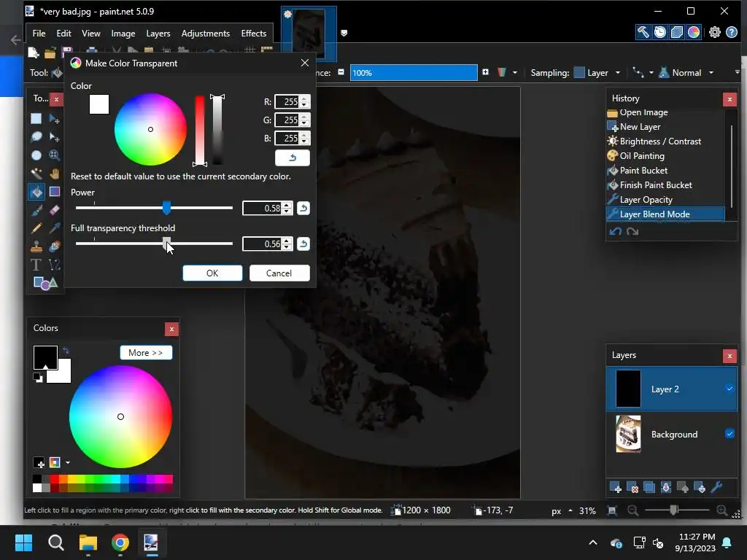Delete layer using the Layers panel icon
This screenshot has width=747, height=560.
coord(632,488)
